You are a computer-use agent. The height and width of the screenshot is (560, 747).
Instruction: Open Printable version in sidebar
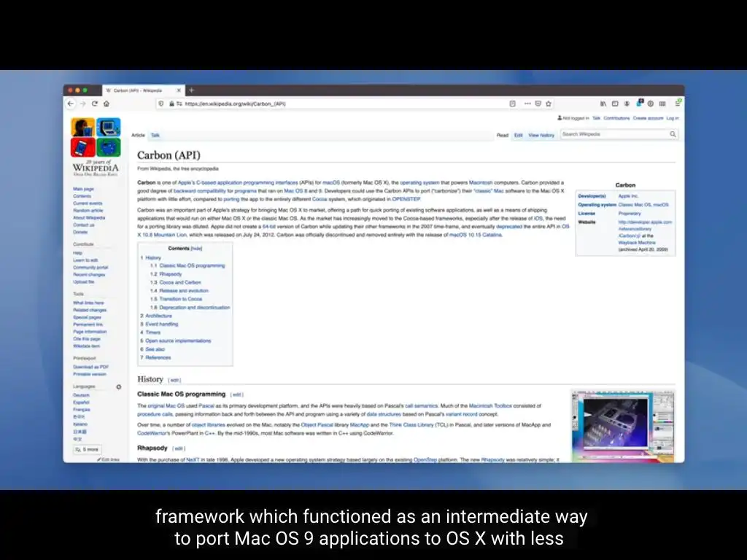tap(90, 374)
